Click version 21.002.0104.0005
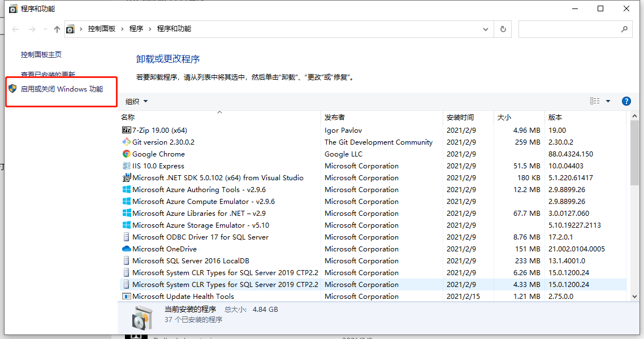644x339 pixels. point(576,249)
